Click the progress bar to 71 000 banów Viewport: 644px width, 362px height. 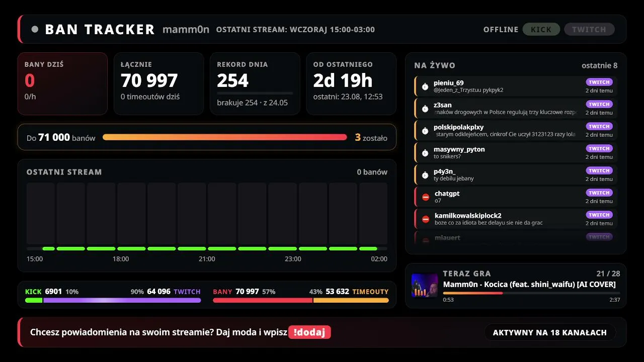[x=224, y=137]
